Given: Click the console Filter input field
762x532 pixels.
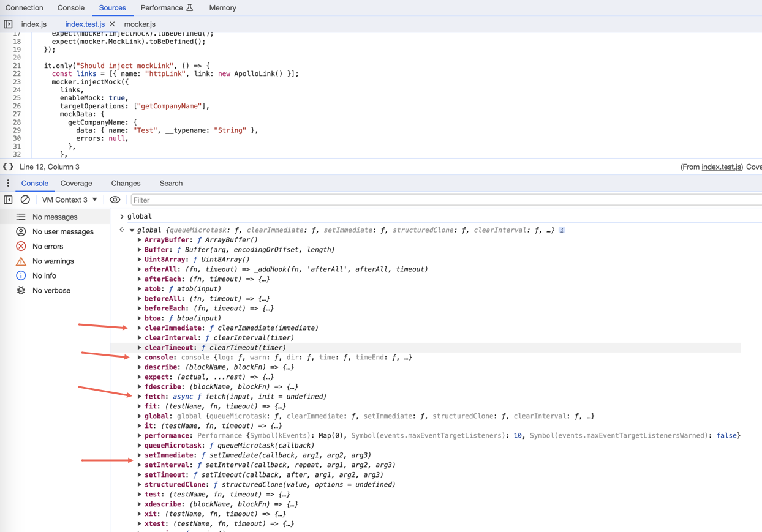Looking at the screenshot, I should (446, 200).
